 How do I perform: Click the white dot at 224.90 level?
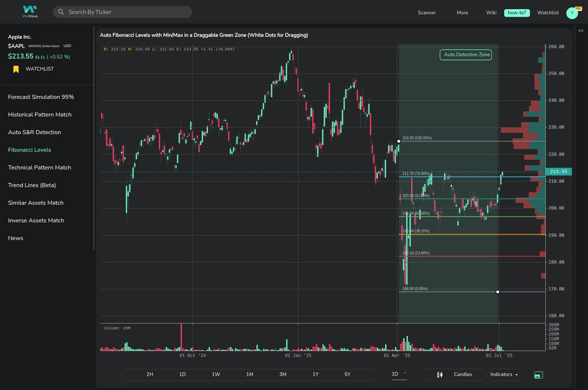398,141
